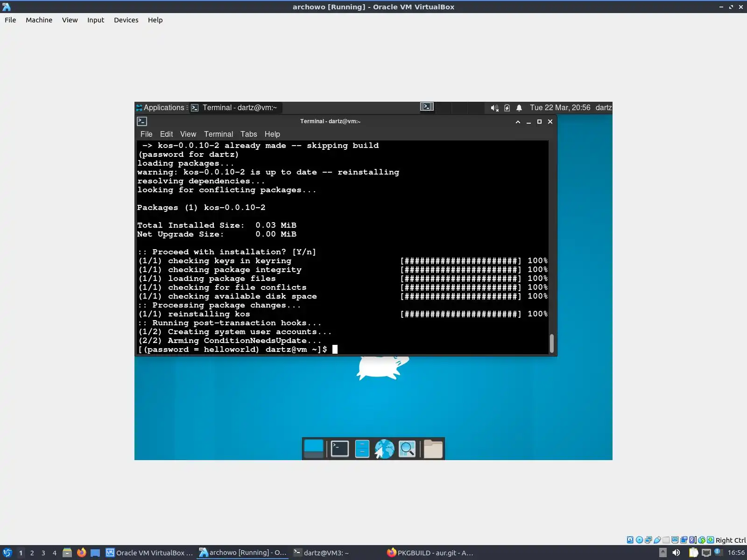This screenshot has height=560, width=747.
Task: Open the Terminal window's Help menu
Action: [x=272, y=134]
